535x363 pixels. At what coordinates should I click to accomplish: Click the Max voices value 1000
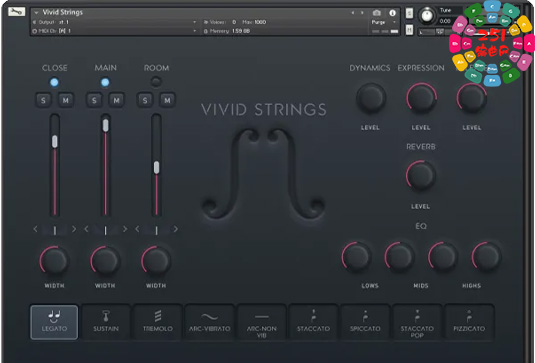[260, 22]
